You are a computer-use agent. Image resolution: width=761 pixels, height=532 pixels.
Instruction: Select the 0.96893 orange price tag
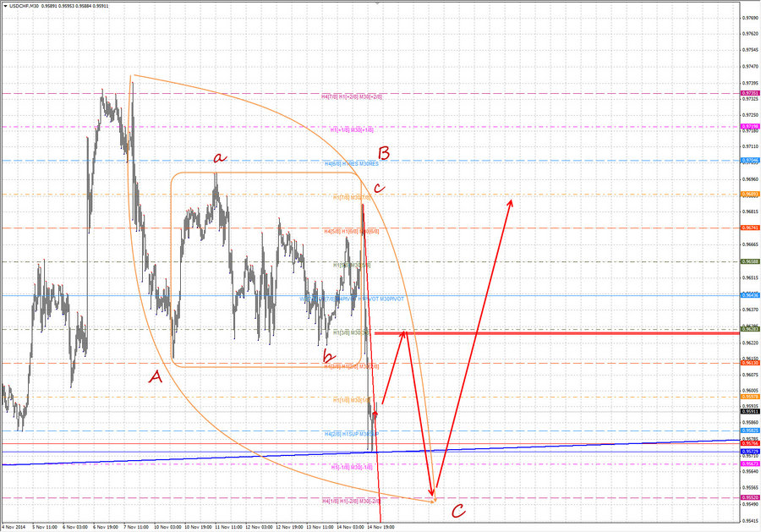tap(750, 195)
